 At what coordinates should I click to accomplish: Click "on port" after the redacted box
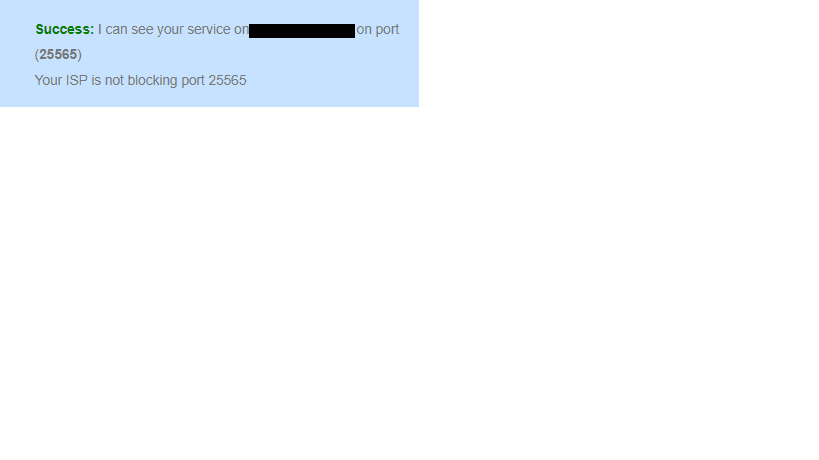(x=378, y=30)
